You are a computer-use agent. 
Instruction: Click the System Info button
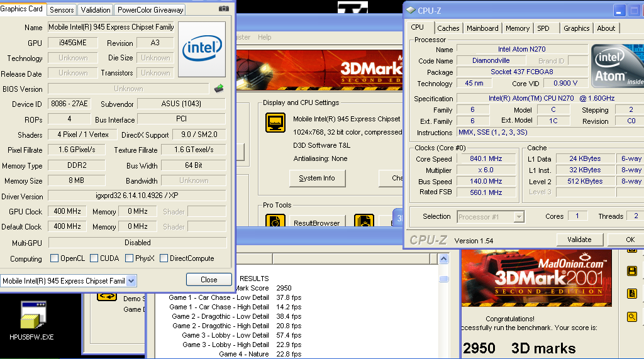pos(317,178)
